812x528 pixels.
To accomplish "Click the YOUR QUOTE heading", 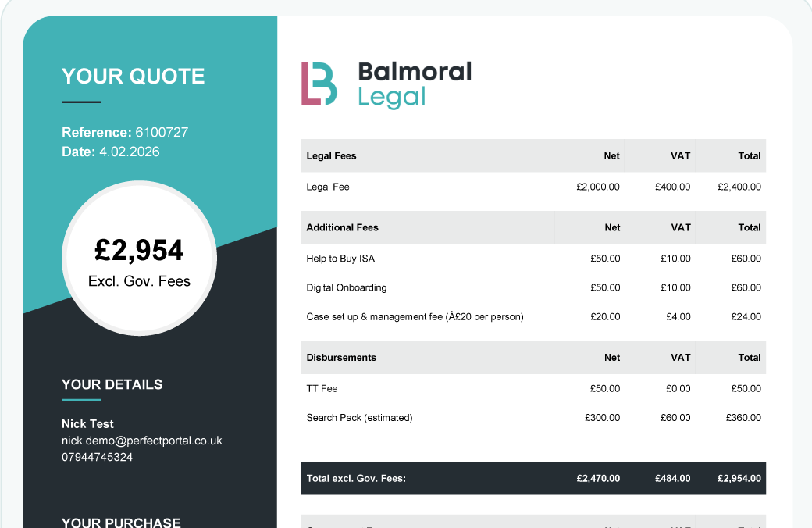I will (x=134, y=77).
